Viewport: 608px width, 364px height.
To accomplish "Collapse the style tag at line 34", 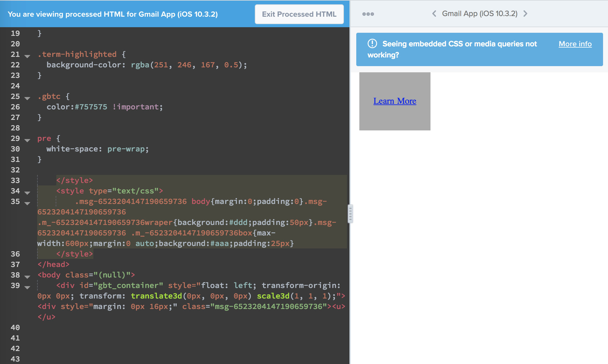I will [x=27, y=193].
